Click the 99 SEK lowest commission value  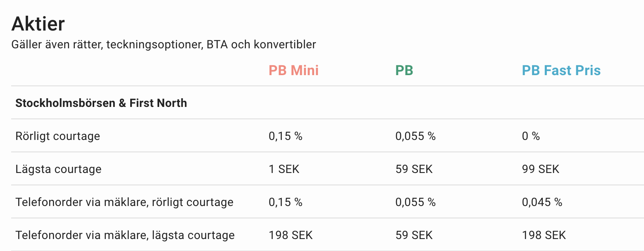click(x=540, y=169)
